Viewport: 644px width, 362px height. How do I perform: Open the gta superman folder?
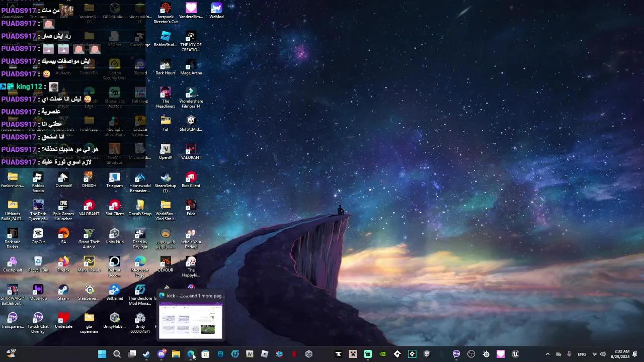pos(89,323)
